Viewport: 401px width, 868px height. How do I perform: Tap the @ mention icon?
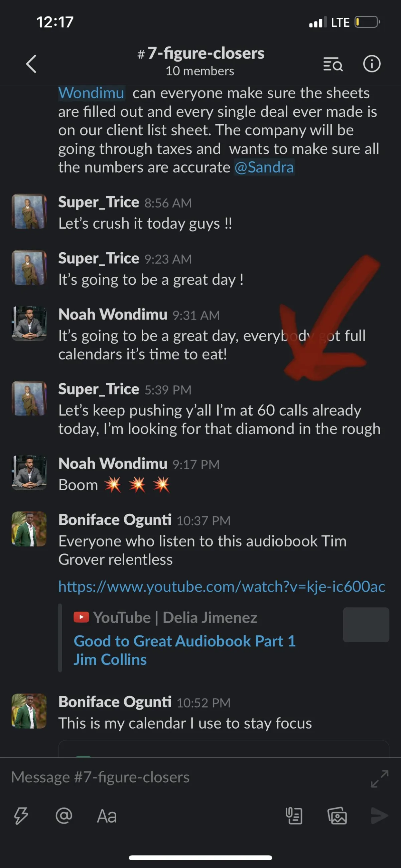(64, 816)
